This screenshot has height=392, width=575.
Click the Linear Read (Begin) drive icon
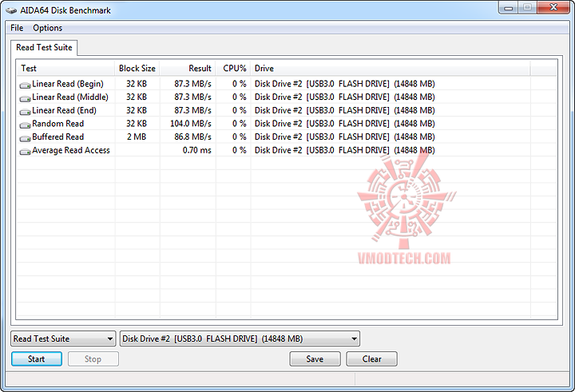point(25,85)
